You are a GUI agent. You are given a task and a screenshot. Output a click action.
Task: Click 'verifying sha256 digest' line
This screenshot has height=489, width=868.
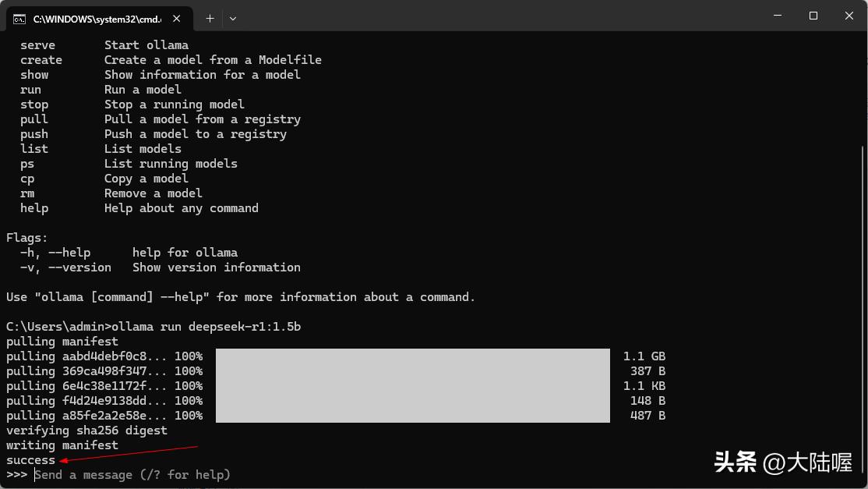click(86, 431)
